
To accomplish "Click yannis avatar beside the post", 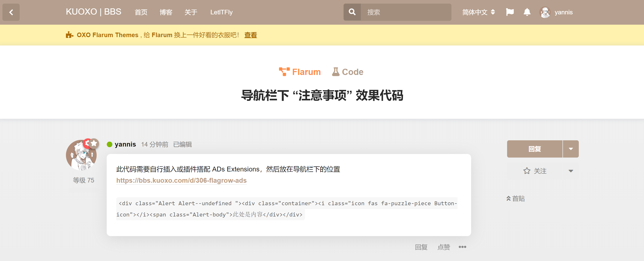I will (x=81, y=155).
